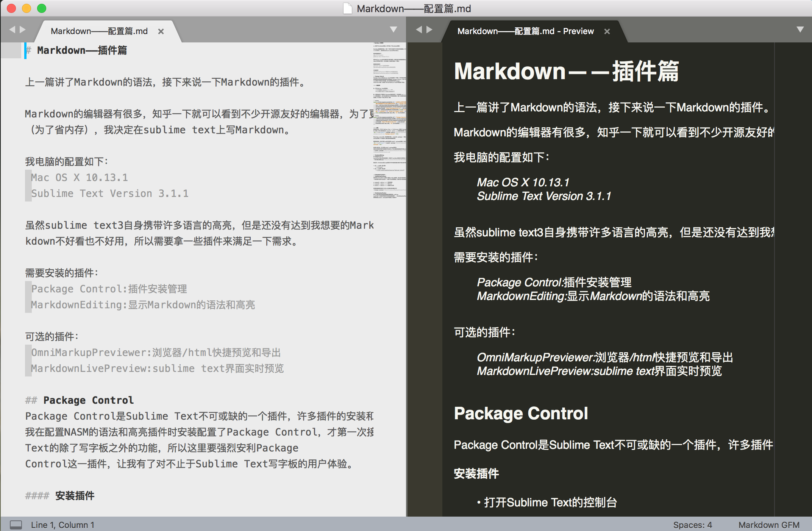
Task: Click Line 1, Column 1 status
Action: [62, 525]
